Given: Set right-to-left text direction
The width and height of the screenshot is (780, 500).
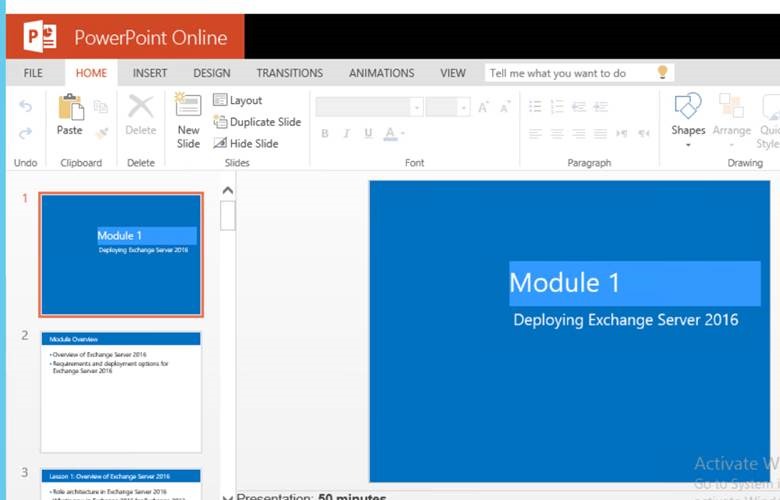Looking at the screenshot, I should [644, 133].
